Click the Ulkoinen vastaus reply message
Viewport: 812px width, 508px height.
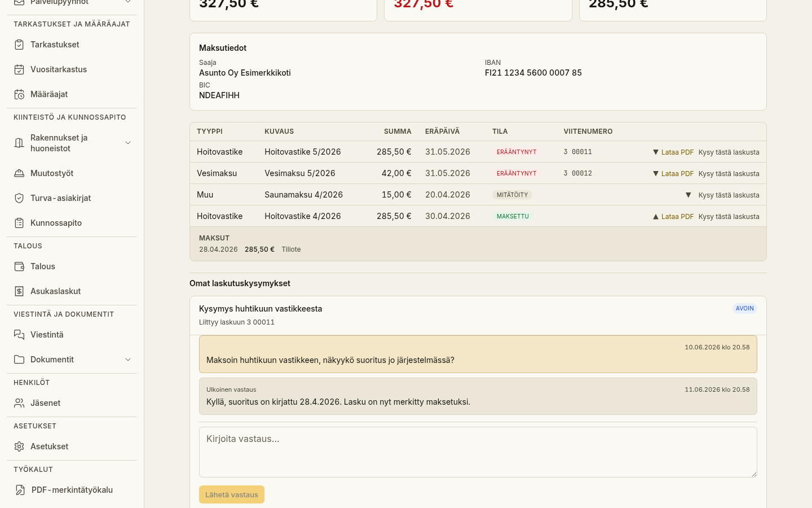point(478,396)
